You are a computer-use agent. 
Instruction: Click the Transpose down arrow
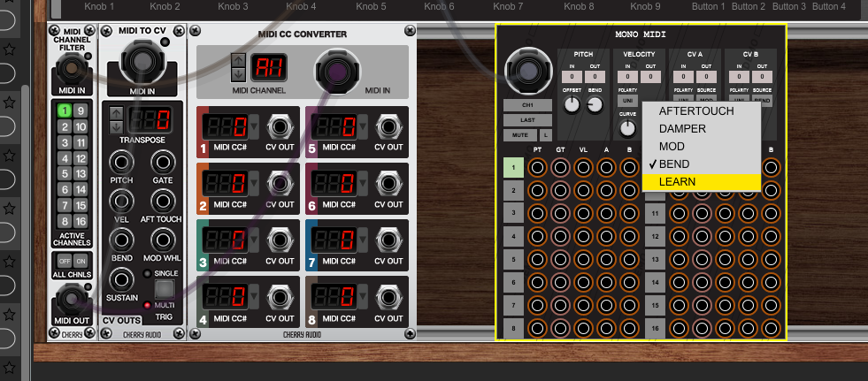click(116, 126)
